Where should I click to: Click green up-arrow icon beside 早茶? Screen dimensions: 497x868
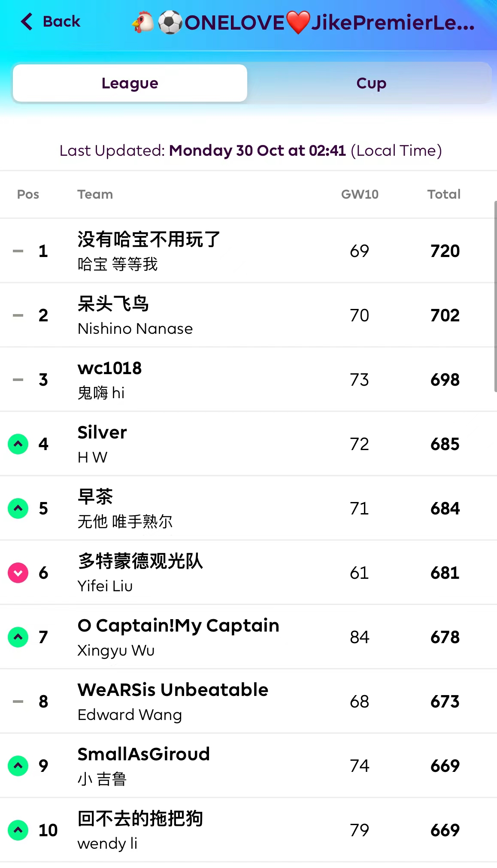coord(18,508)
